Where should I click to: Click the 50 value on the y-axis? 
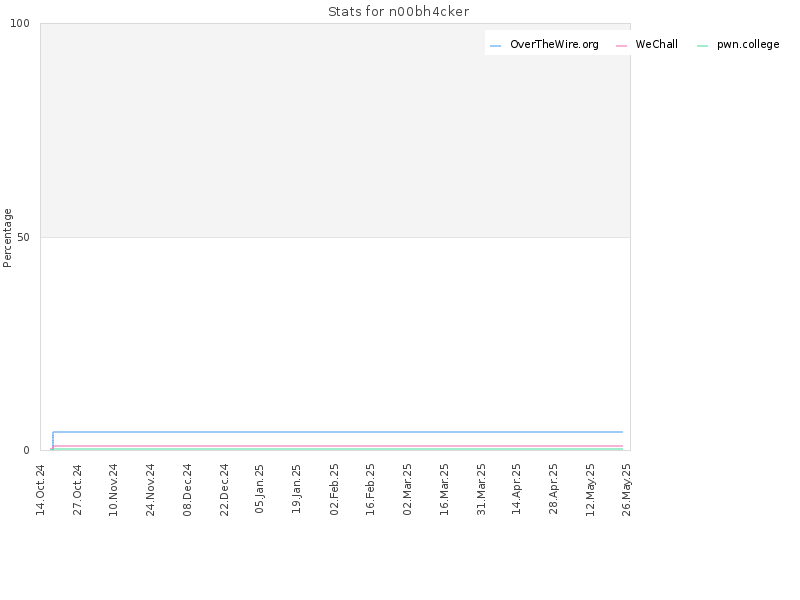[x=23, y=238]
